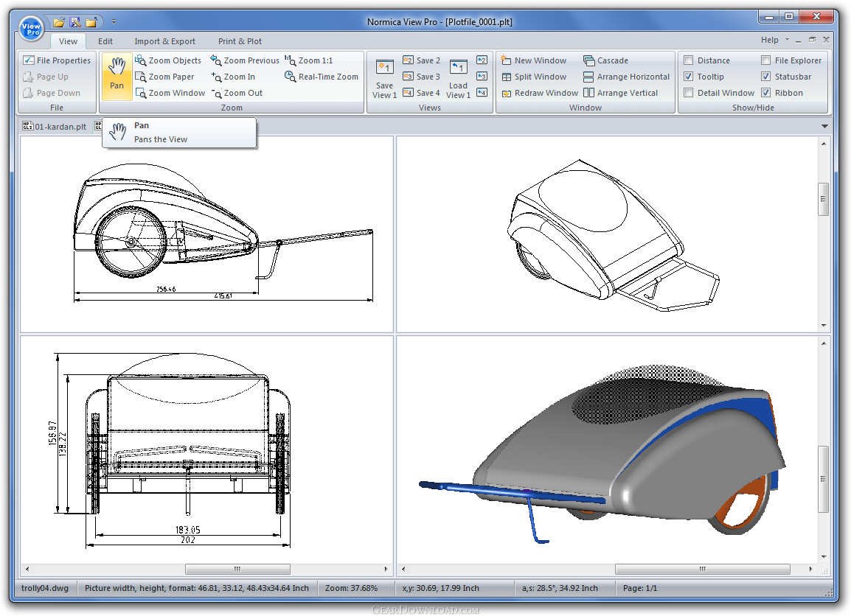This screenshot has width=851, height=616.
Task: Click the second quick access toolbar icon
Action: click(75, 21)
